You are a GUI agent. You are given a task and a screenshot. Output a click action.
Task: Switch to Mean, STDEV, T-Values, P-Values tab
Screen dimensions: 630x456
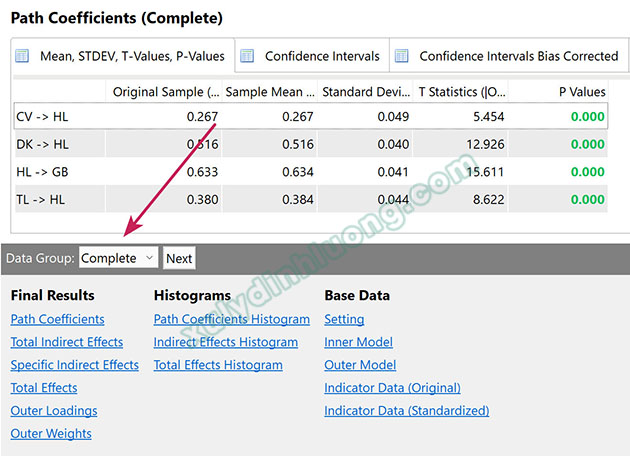tap(123, 55)
